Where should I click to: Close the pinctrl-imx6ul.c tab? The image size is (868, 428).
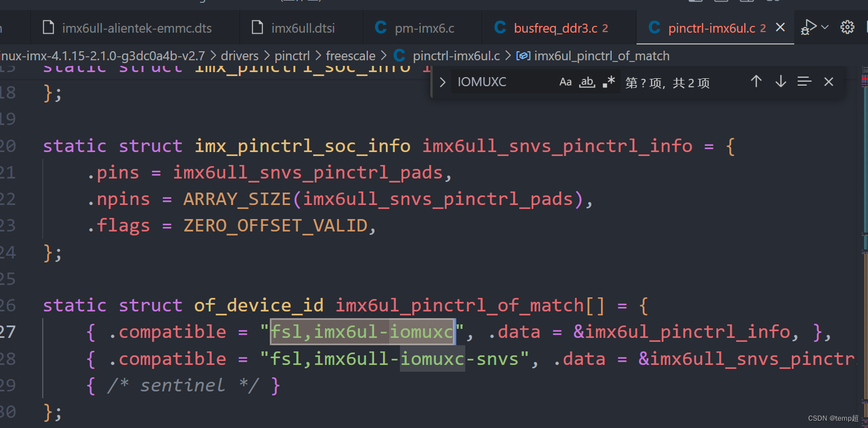click(780, 27)
